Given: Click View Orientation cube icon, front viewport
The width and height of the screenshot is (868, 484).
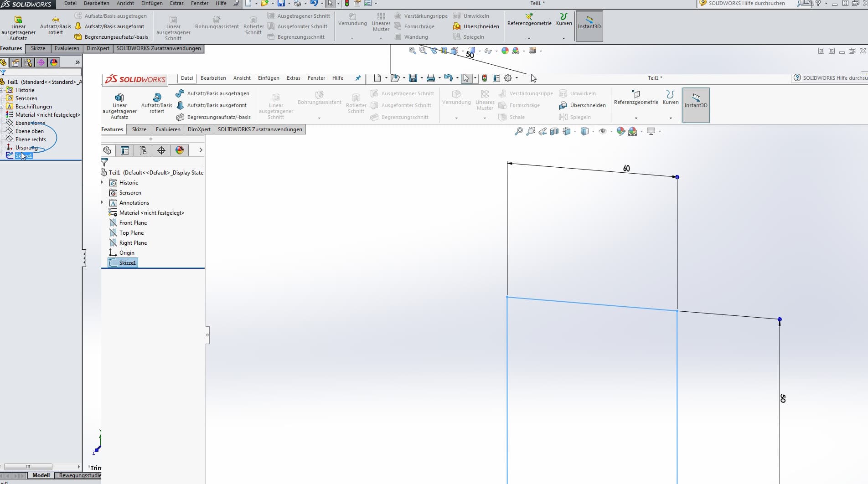Looking at the screenshot, I should point(567,131).
